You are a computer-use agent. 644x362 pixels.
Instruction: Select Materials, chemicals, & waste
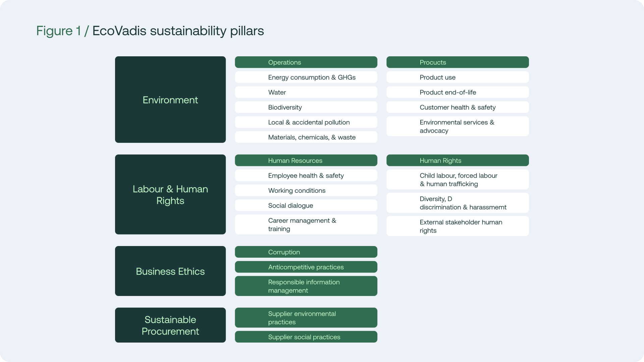306,137
